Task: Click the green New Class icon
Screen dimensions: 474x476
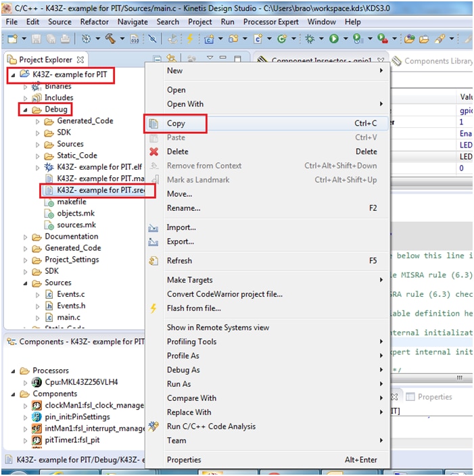Action: tap(282, 39)
